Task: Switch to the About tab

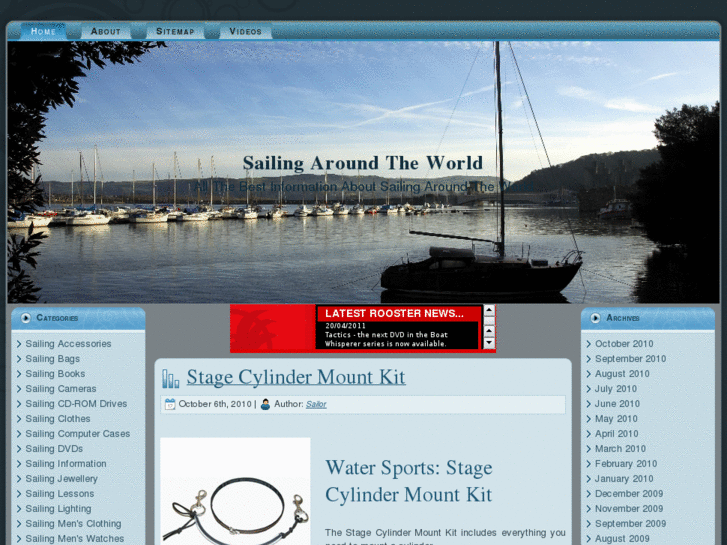Action: point(105,31)
